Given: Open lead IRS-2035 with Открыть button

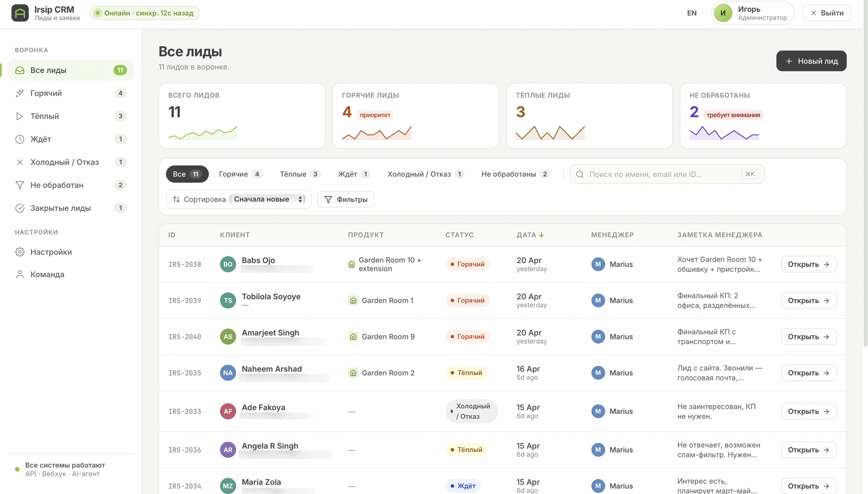Looking at the screenshot, I should [809, 373].
